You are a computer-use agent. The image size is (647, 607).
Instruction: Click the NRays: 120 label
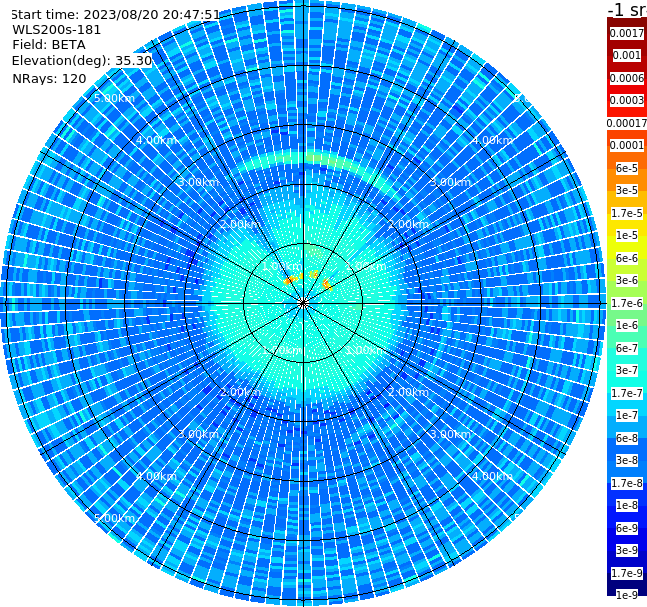49,78
